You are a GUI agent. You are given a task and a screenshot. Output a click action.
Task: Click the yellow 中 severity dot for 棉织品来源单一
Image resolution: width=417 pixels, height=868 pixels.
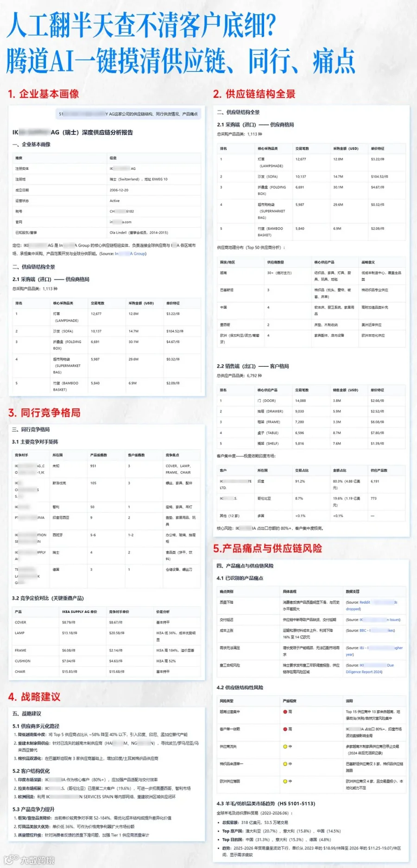[x=285, y=764]
